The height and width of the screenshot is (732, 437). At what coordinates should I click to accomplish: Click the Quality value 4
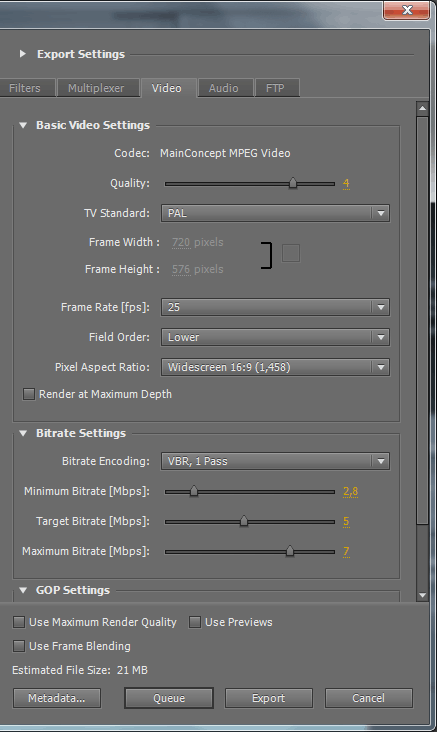[x=346, y=183]
